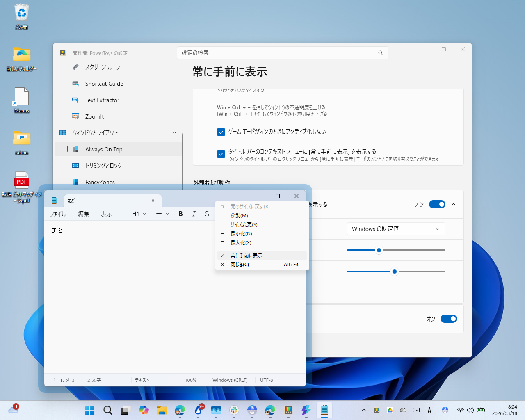
Task: Turn off the bottom オン toggle
Action: [x=448, y=319]
